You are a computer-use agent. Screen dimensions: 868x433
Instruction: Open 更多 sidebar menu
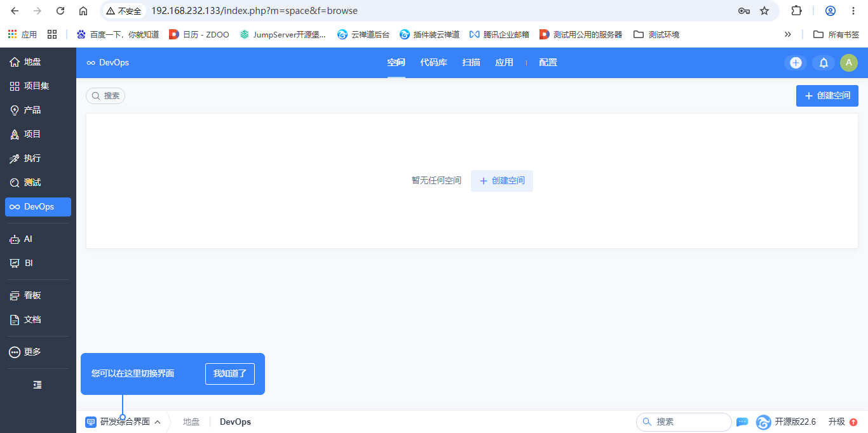[38, 352]
